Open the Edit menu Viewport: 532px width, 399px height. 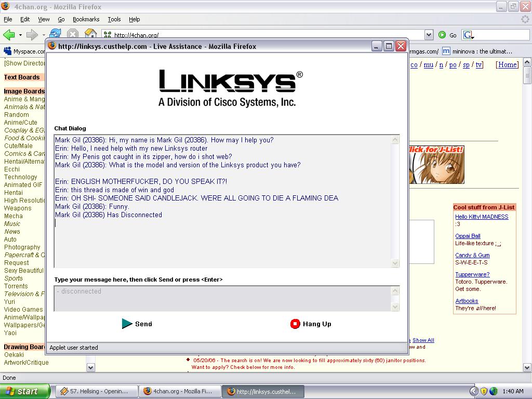(25, 19)
